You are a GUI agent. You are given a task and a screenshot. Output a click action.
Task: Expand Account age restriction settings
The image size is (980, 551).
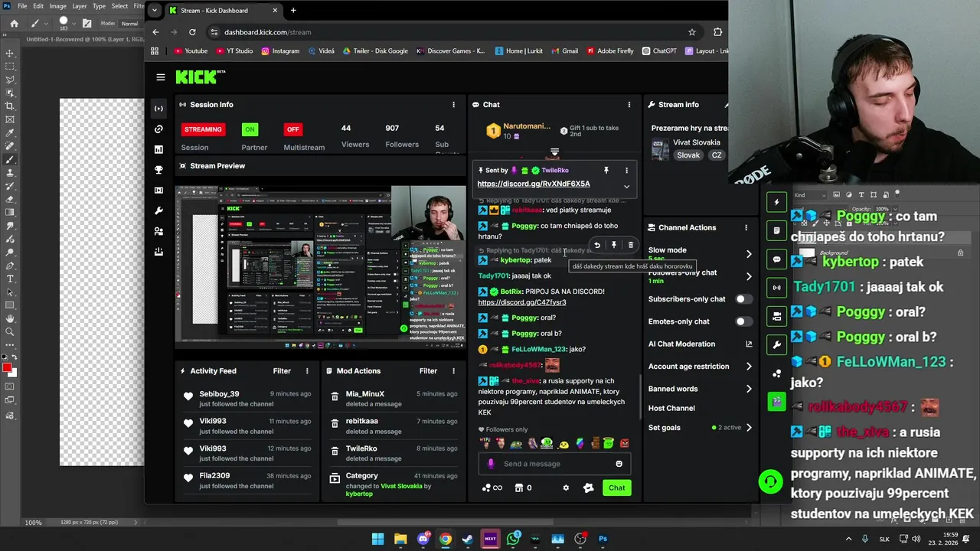pyautogui.click(x=749, y=367)
